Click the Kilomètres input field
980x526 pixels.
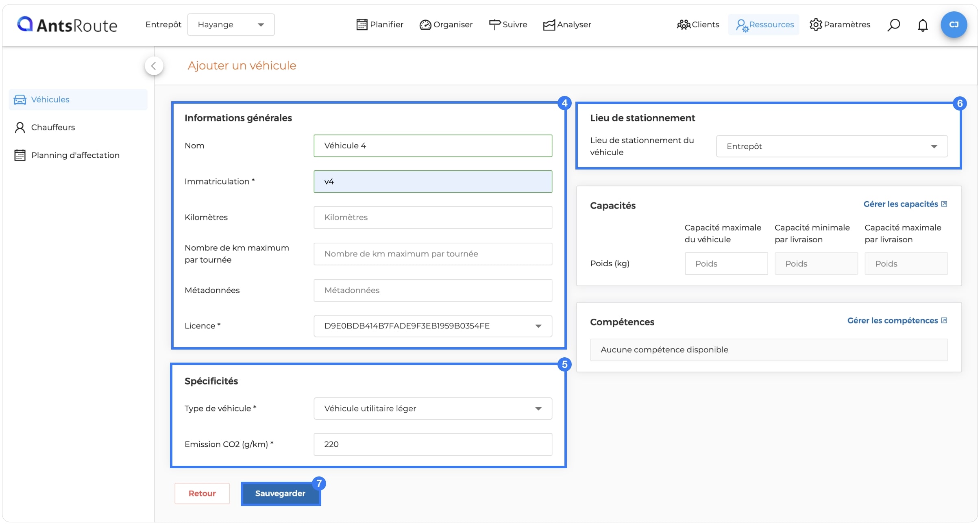tap(433, 217)
